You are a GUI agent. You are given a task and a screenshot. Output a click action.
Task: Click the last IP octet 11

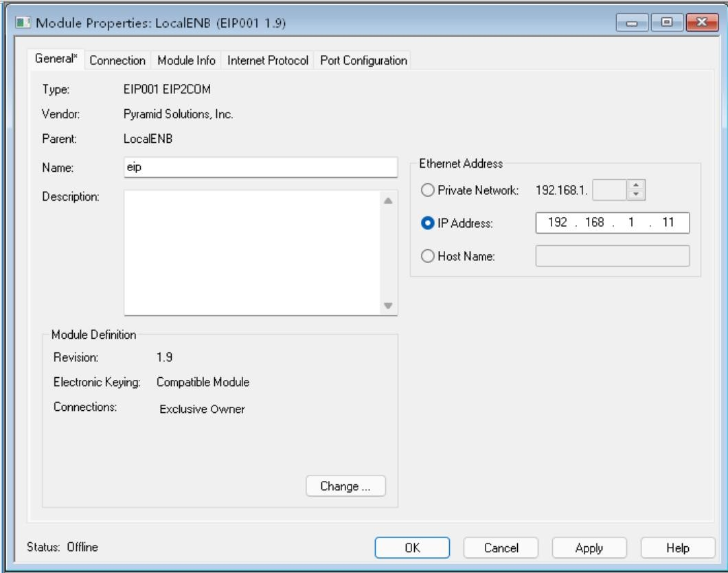(x=668, y=223)
